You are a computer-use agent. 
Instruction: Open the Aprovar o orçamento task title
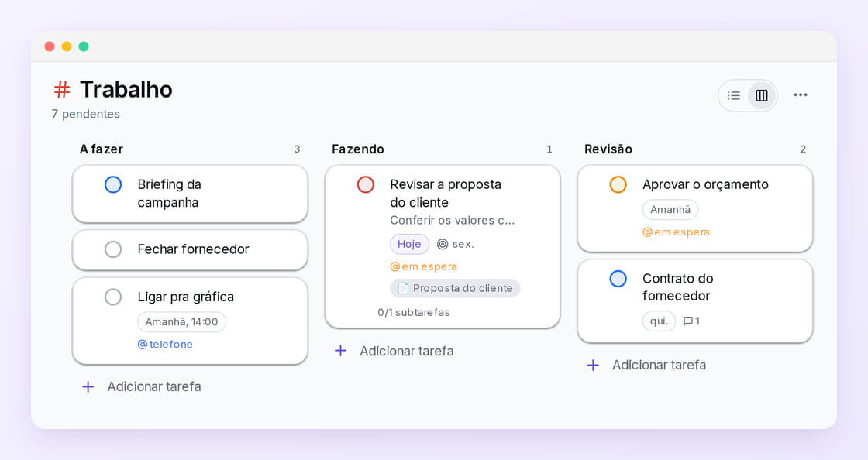pos(705,184)
